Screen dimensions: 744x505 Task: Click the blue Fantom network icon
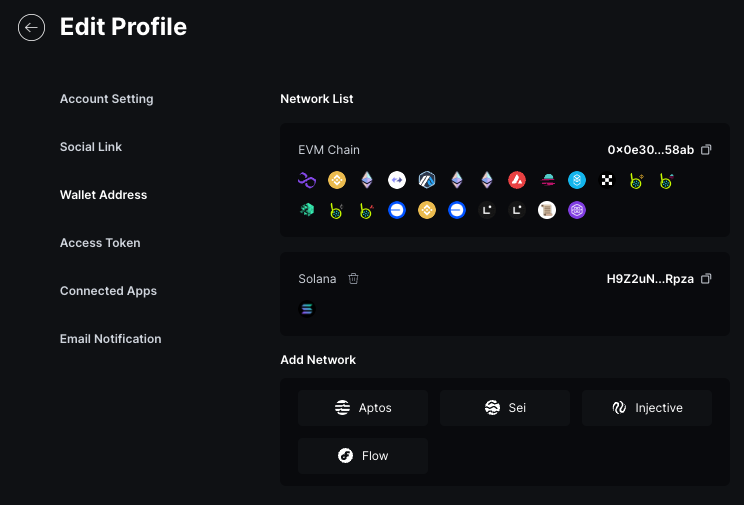tap(577, 180)
